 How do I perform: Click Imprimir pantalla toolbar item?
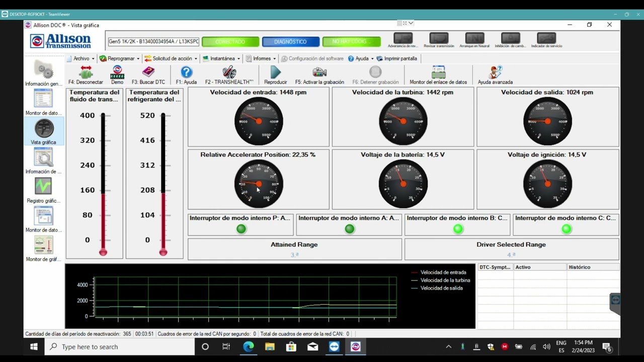397,58
